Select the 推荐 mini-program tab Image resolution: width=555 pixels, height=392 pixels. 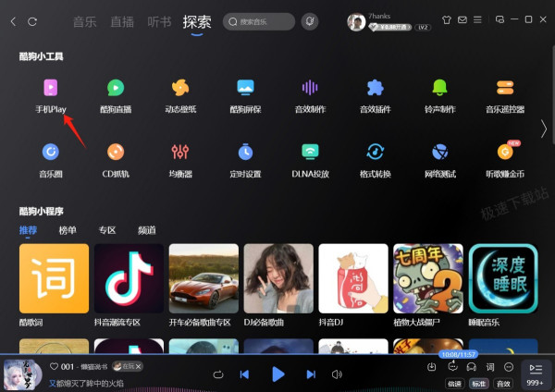pyautogui.click(x=28, y=230)
